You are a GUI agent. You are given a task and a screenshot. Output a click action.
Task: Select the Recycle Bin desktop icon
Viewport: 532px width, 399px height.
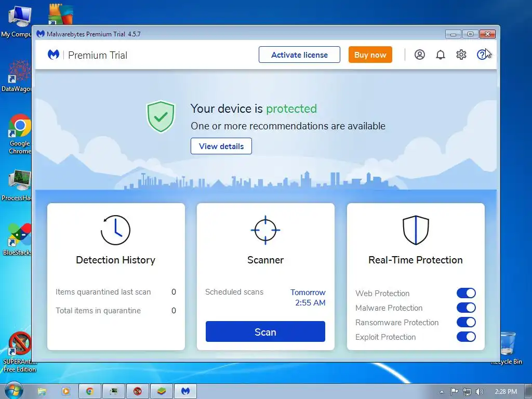click(x=507, y=348)
